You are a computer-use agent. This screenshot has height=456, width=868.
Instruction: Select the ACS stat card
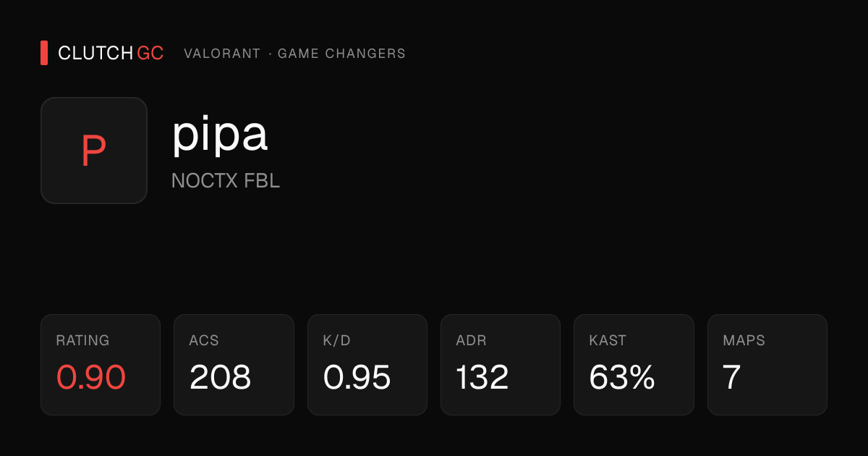(x=234, y=365)
